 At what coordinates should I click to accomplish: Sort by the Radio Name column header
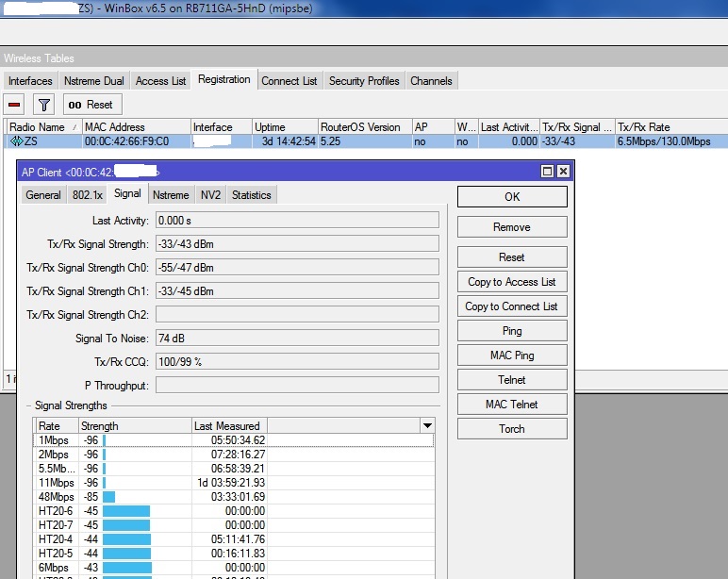[x=43, y=126]
